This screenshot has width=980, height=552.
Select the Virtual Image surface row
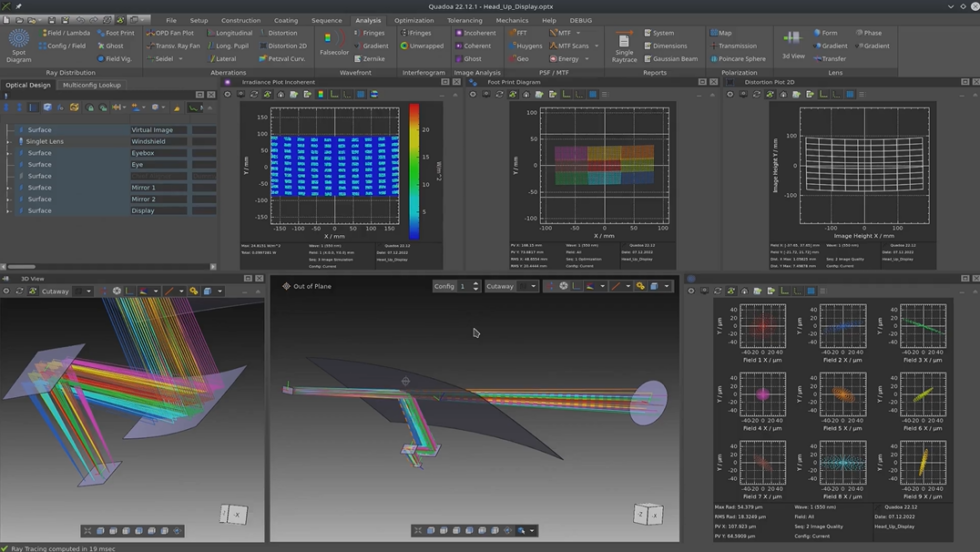pos(109,130)
